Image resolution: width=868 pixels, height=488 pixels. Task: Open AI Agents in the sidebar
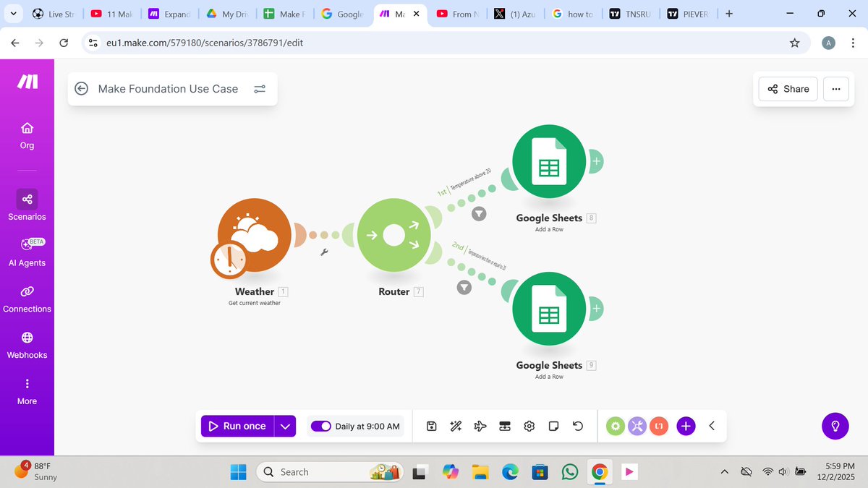click(x=27, y=252)
